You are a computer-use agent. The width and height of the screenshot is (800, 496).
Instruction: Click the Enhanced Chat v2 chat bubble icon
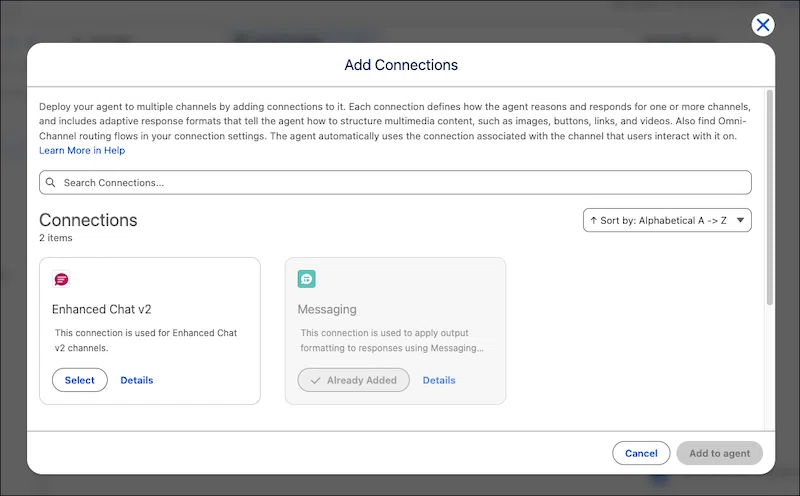(x=61, y=279)
